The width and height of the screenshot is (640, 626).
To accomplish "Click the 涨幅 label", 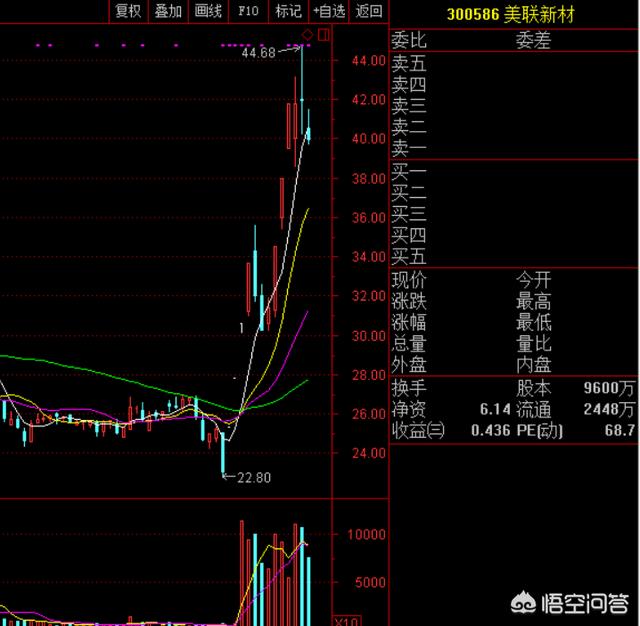I will click(x=409, y=322).
